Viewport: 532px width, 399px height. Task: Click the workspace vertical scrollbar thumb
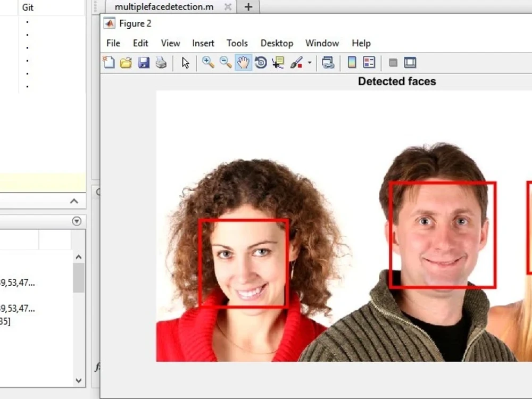coord(79,278)
